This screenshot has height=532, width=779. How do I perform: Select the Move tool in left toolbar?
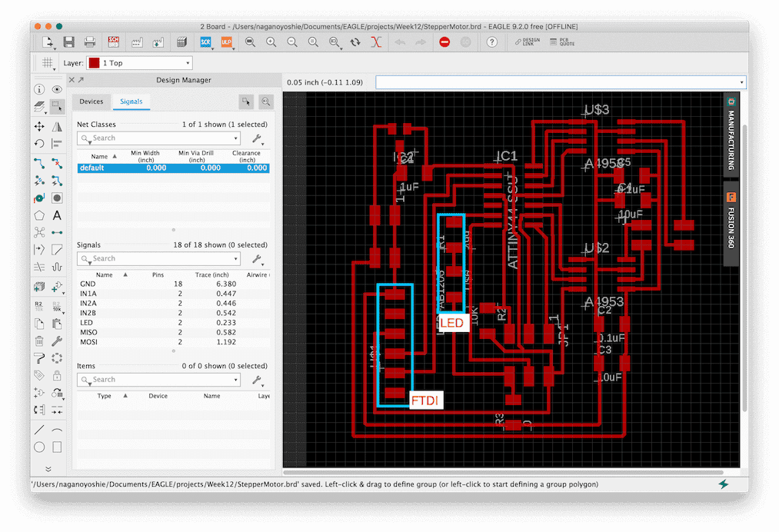click(x=39, y=126)
